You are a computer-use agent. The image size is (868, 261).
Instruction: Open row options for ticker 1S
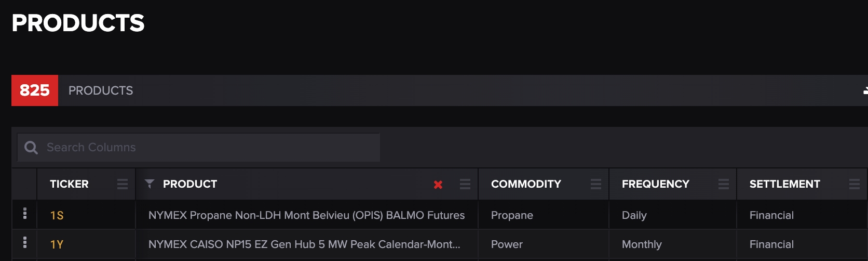tap(25, 214)
